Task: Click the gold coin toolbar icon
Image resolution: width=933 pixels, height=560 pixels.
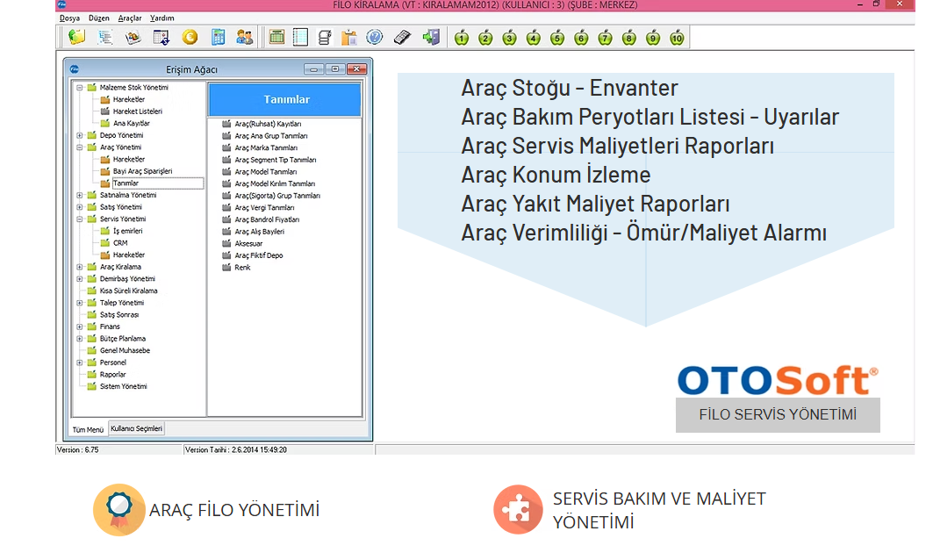Action: pyautogui.click(x=190, y=37)
